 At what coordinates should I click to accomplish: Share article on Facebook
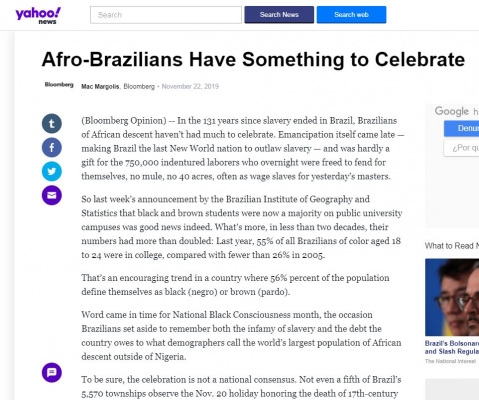tap(52, 147)
